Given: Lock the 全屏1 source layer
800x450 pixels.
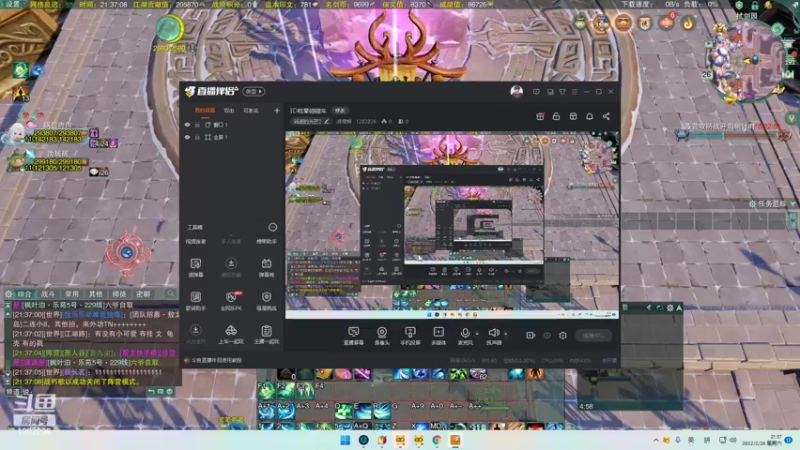Looking at the screenshot, I should (197, 137).
